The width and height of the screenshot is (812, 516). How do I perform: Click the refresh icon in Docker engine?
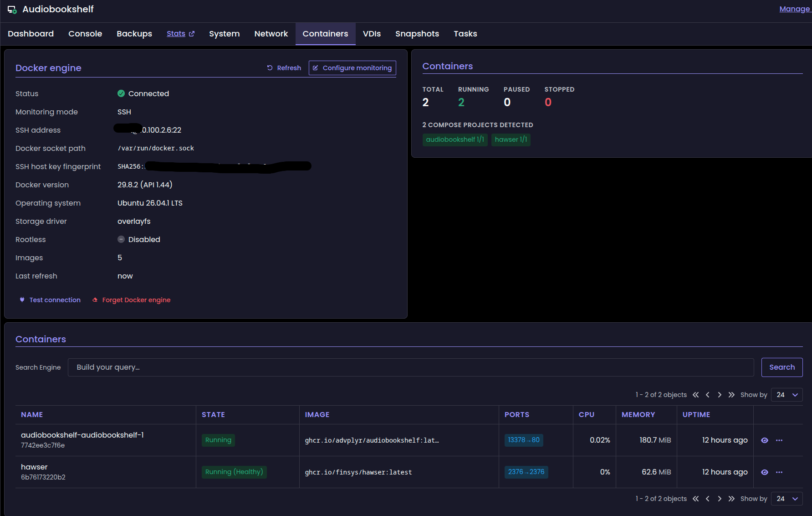(270, 68)
